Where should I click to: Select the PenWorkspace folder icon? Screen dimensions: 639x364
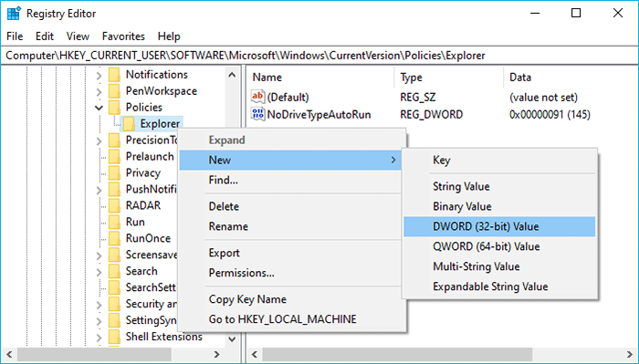[114, 91]
